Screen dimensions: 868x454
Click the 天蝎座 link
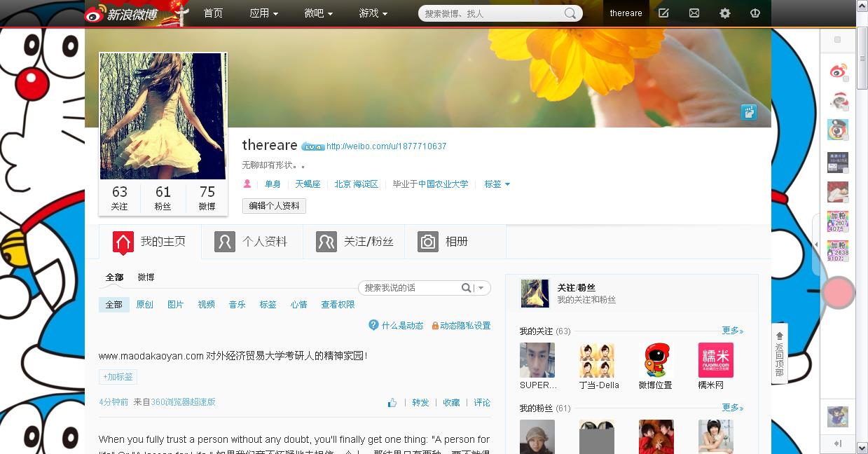pos(308,184)
